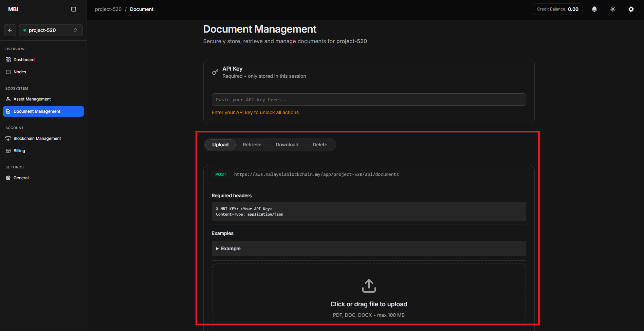
Task: Toggle the light/dark theme sun icon
Action: coord(612,9)
